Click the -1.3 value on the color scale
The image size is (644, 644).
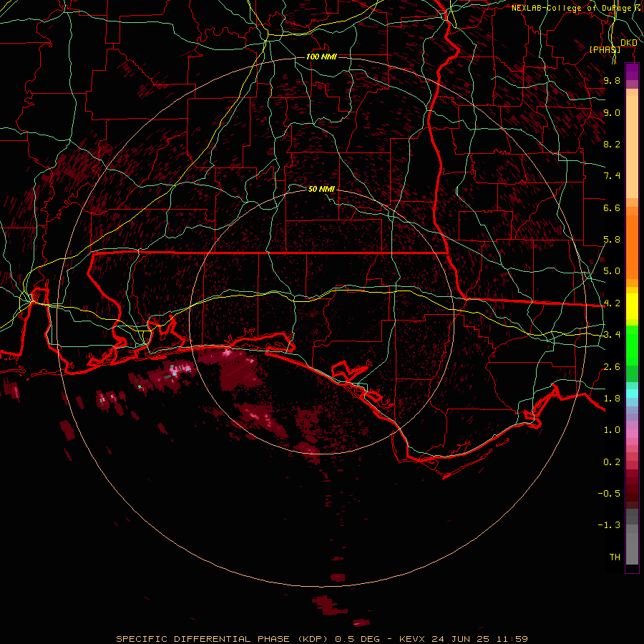pyautogui.click(x=609, y=525)
